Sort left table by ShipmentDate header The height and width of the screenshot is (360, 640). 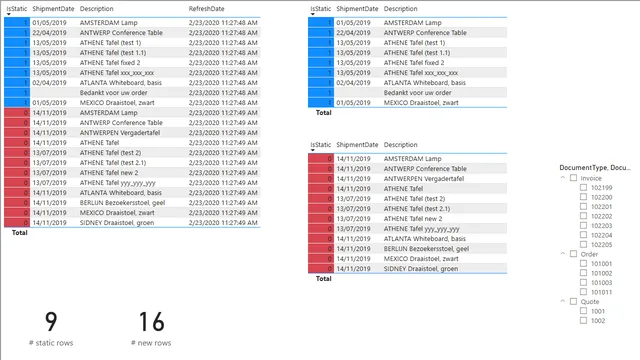[x=53, y=9]
